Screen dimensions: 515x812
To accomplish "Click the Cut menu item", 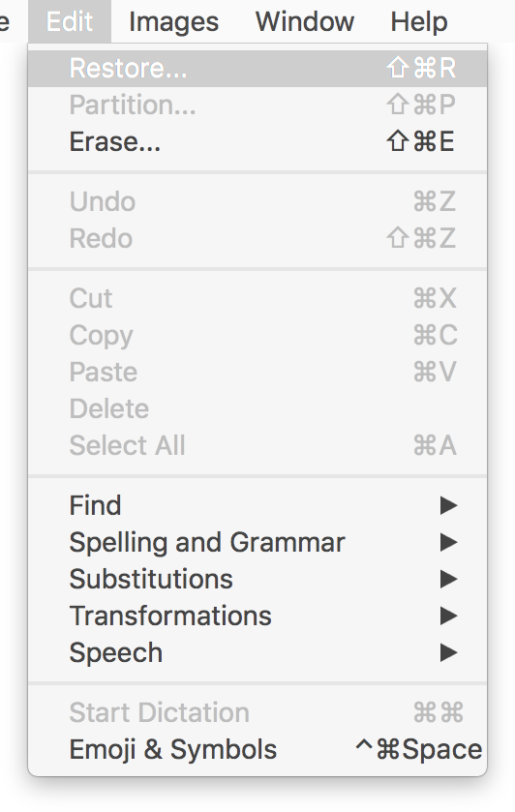I will click(257, 298).
